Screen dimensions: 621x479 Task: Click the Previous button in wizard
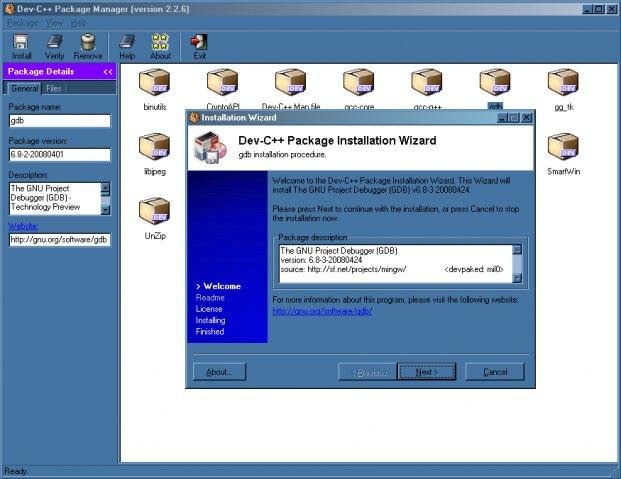[368, 372]
